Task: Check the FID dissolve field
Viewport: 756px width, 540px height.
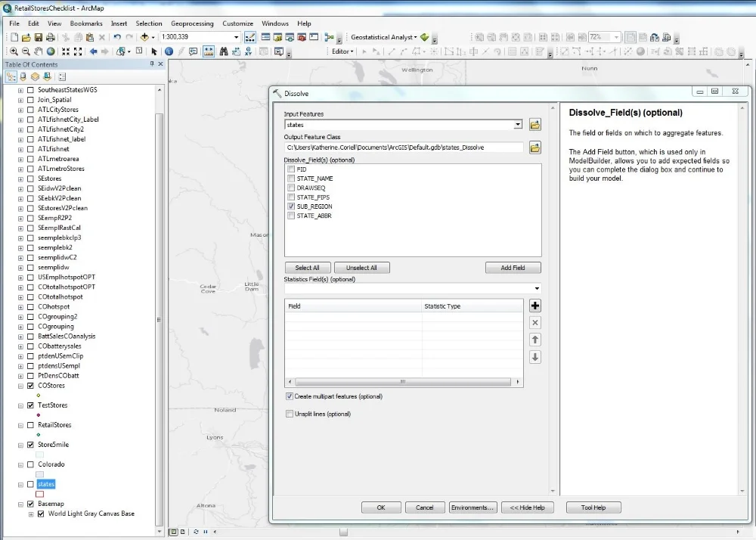Action: 291,169
